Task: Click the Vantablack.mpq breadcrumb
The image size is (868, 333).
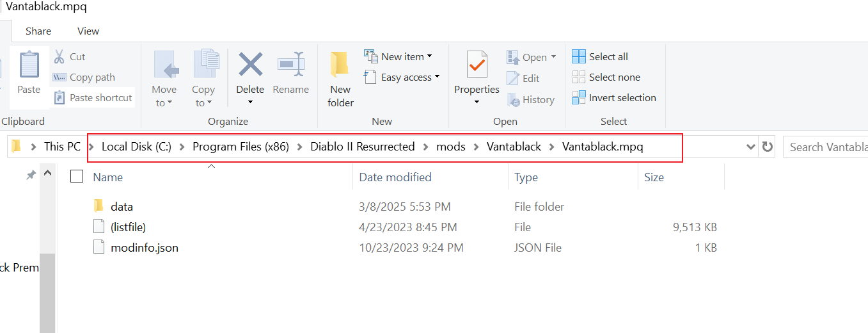Action: (603, 147)
